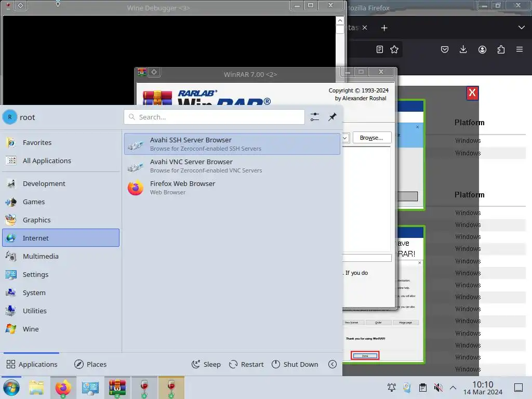Switch to second Wine glass taskbar entry

pos(171,388)
